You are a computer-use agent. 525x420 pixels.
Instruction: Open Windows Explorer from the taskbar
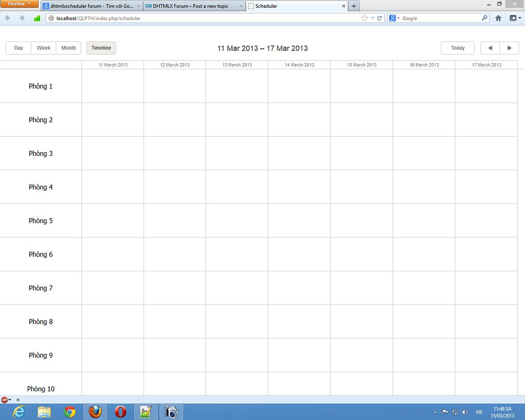(44, 412)
